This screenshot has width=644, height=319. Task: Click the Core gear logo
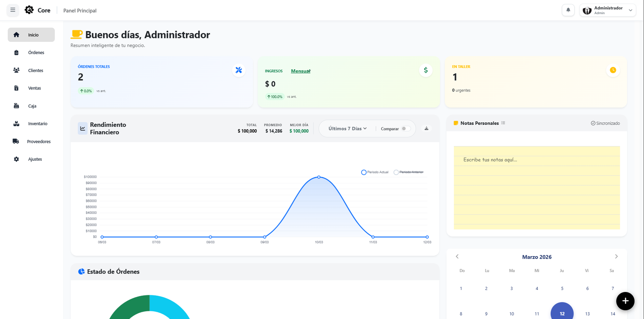coord(29,10)
